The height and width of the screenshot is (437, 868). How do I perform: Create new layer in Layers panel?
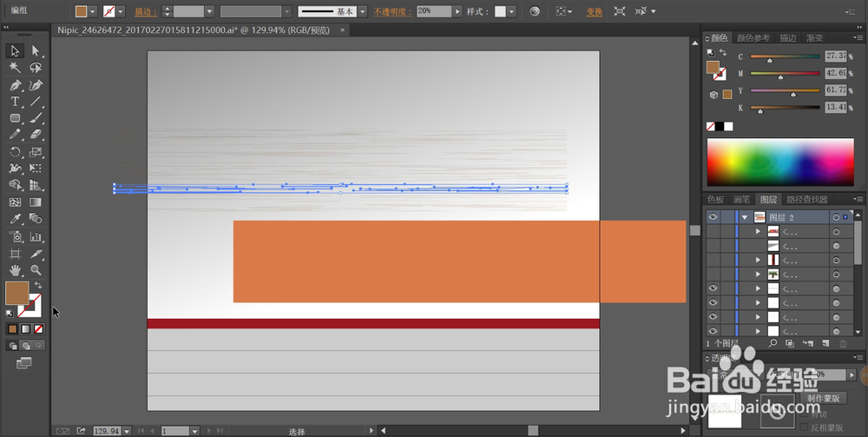(x=825, y=344)
